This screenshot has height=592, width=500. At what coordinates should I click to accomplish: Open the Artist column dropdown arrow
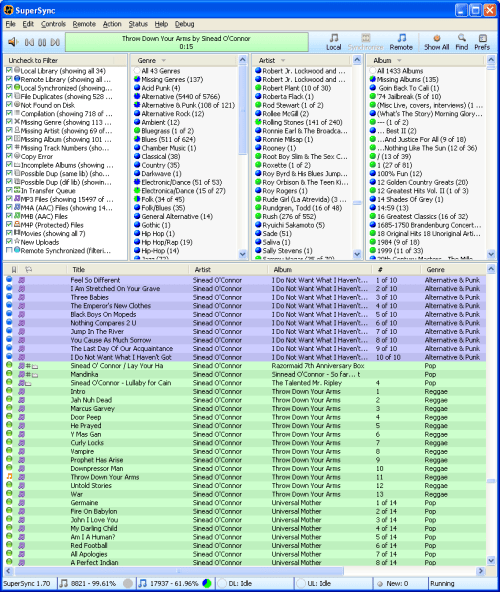coord(283,60)
